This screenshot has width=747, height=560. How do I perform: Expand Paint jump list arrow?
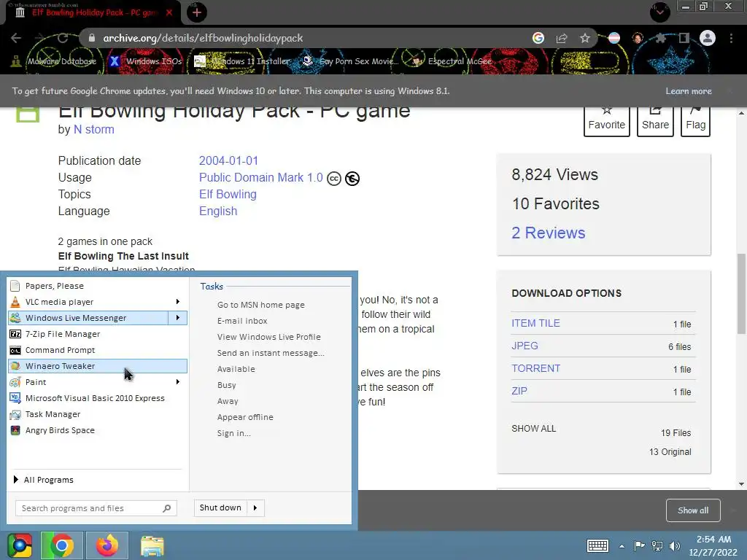(x=178, y=382)
